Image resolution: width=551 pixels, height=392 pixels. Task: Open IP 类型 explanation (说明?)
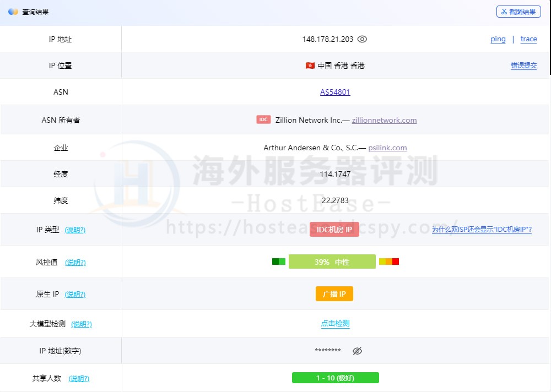pyautogui.click(x=75, y=230)
